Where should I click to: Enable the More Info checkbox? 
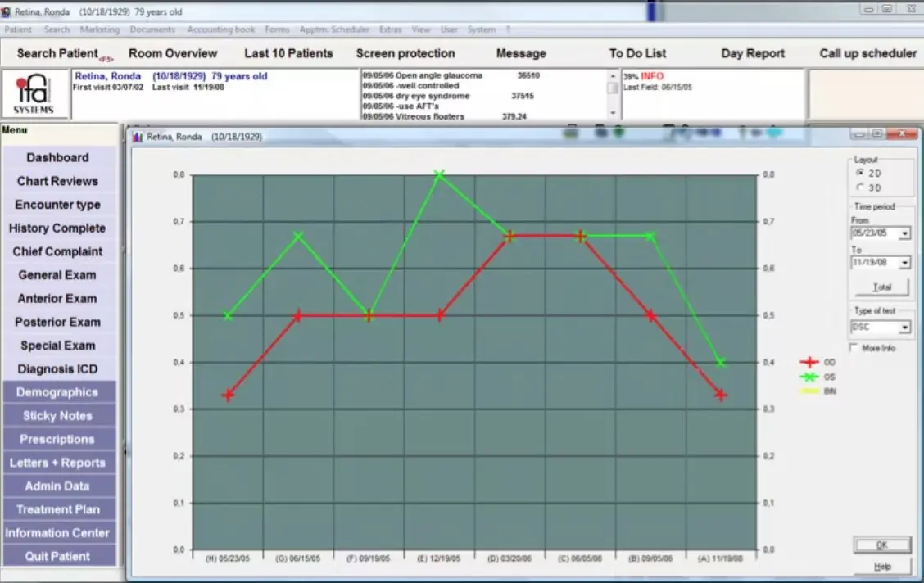tap(854, 347)
